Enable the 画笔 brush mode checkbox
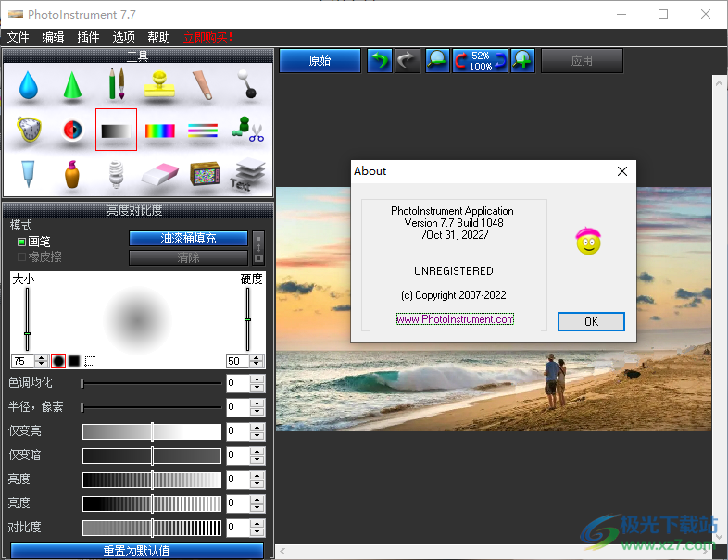728x560 pixels. (21, 242)
